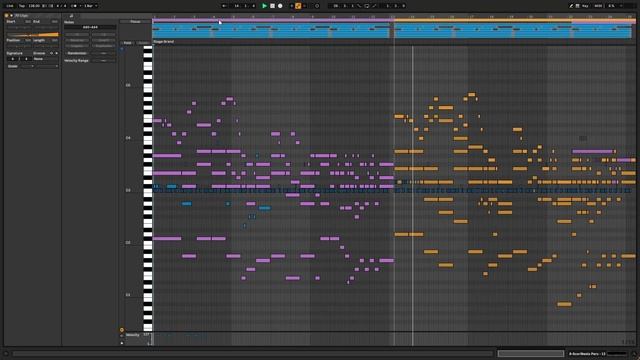Viewport: 640px width, 360px height.
Task: Open the metronome settings dropdown arrow
Action: pyautogui.click(x=80, y=6)
